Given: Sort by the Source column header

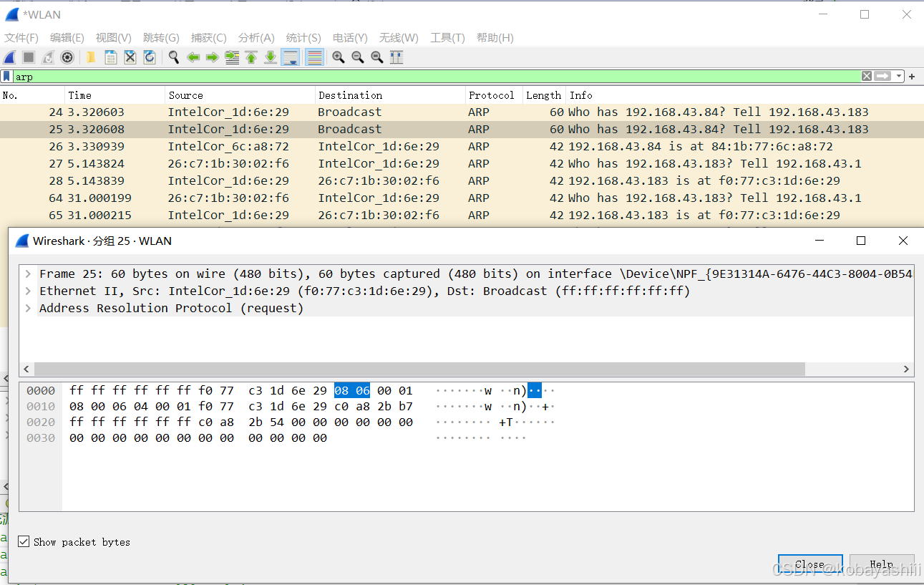Looking at the screenshot, I should pos(240,95).
